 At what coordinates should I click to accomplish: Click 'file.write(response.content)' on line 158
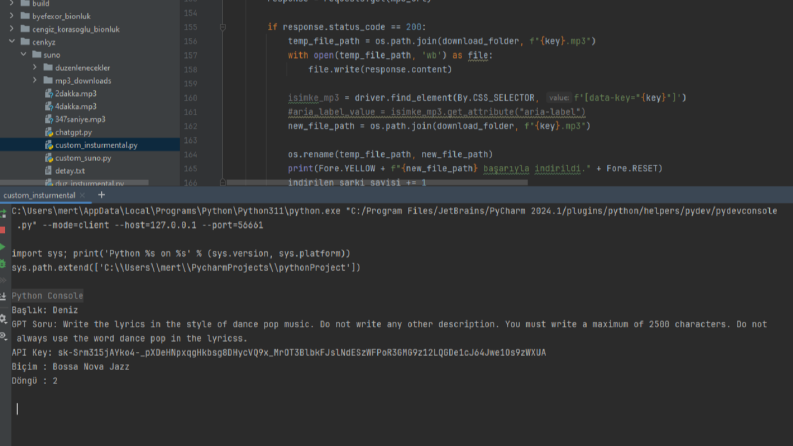tap(380, 69)
